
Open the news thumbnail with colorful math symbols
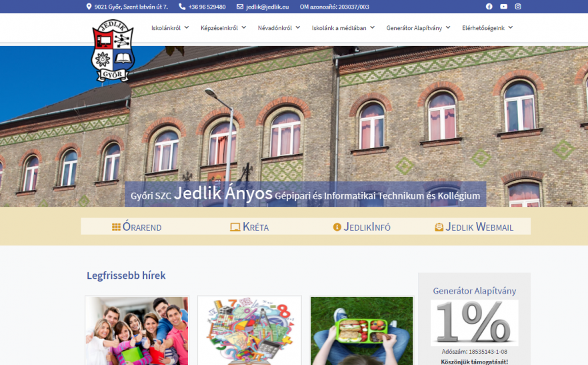(249, 330)
